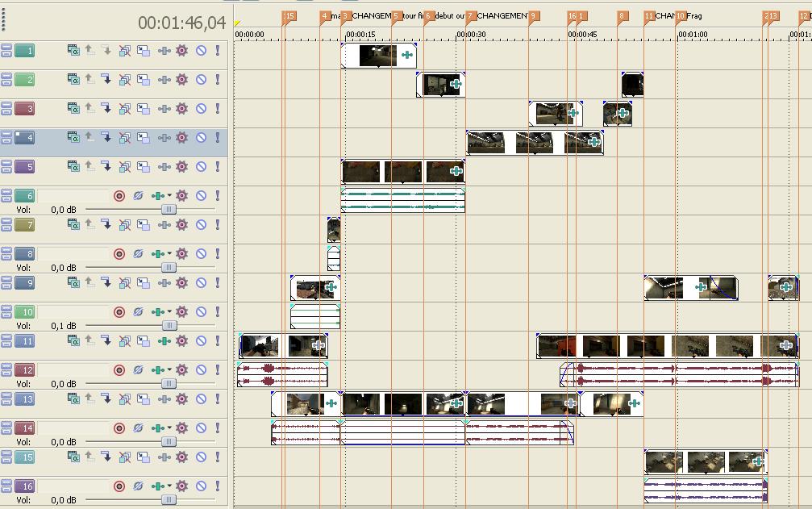
Task: Adjust volume slider on audio track 6
Action: coord(169,209)
